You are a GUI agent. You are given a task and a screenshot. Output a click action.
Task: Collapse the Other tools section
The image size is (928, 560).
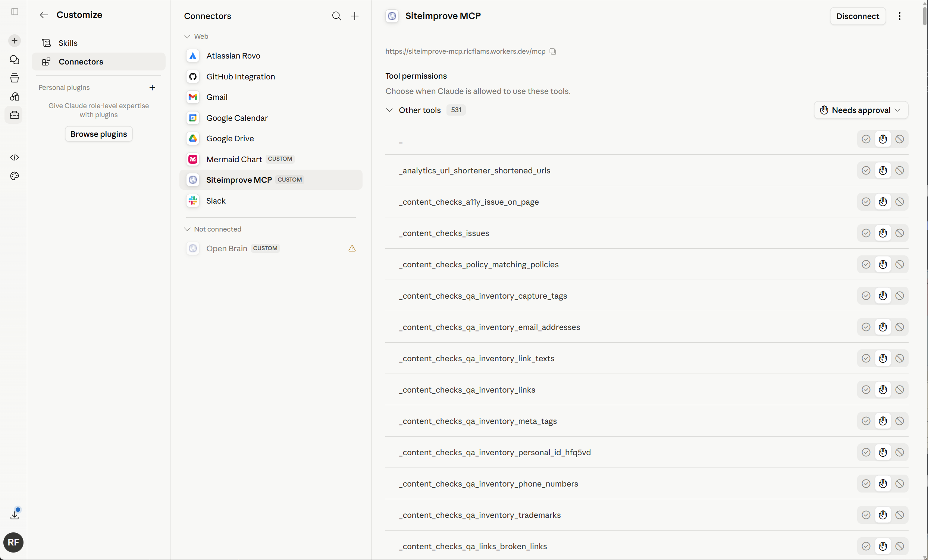pos(389,110)
